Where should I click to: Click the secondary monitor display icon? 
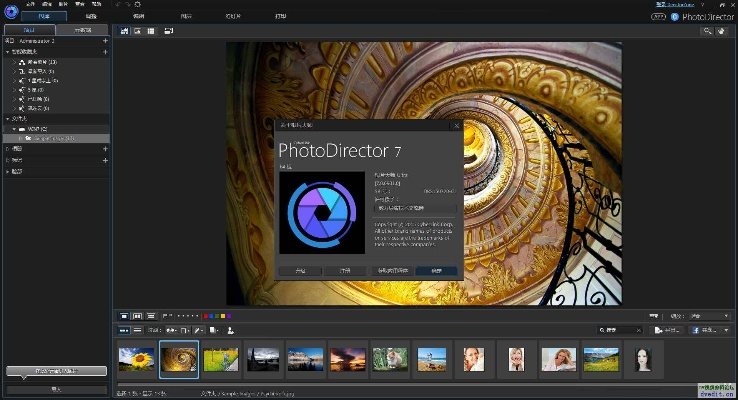(168, 31)
